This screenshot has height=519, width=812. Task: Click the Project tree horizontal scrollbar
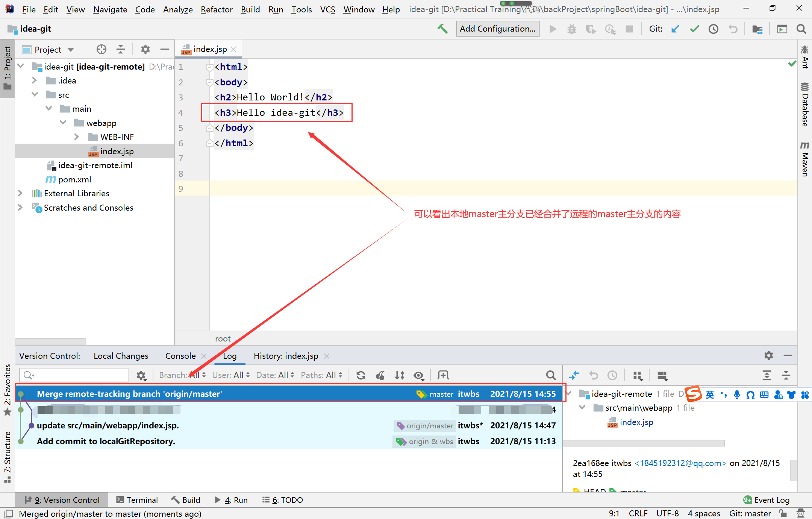click(50, 341)
